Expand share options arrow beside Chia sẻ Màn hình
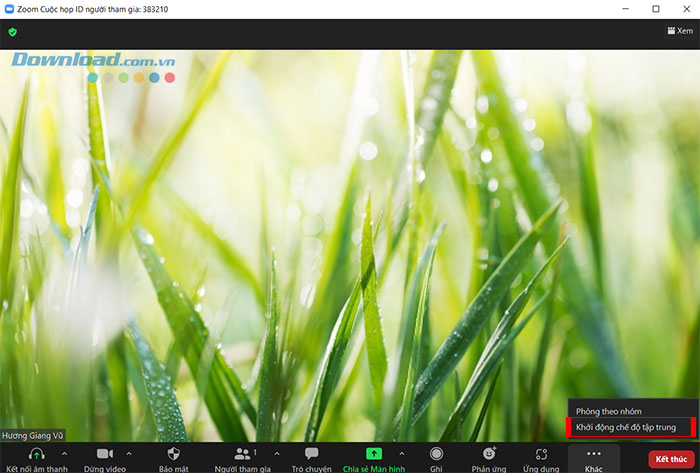Viewport: 700px width, 473px height. (x=402, y=453)
